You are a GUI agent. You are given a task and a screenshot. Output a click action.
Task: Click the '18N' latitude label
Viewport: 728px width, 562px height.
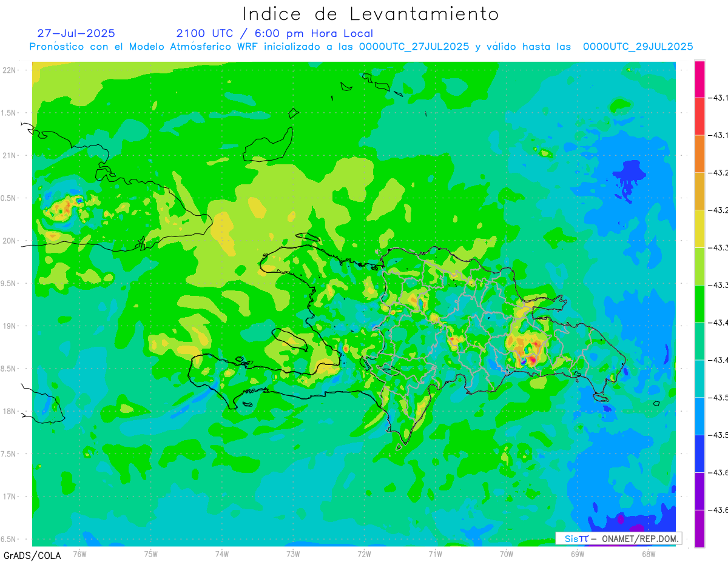tap(9, 411)
